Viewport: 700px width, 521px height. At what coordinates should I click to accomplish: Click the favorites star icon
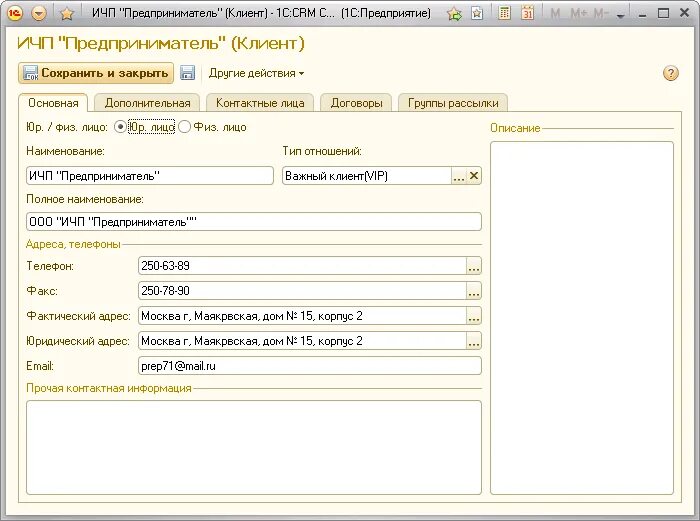click(x=67, y=14)
